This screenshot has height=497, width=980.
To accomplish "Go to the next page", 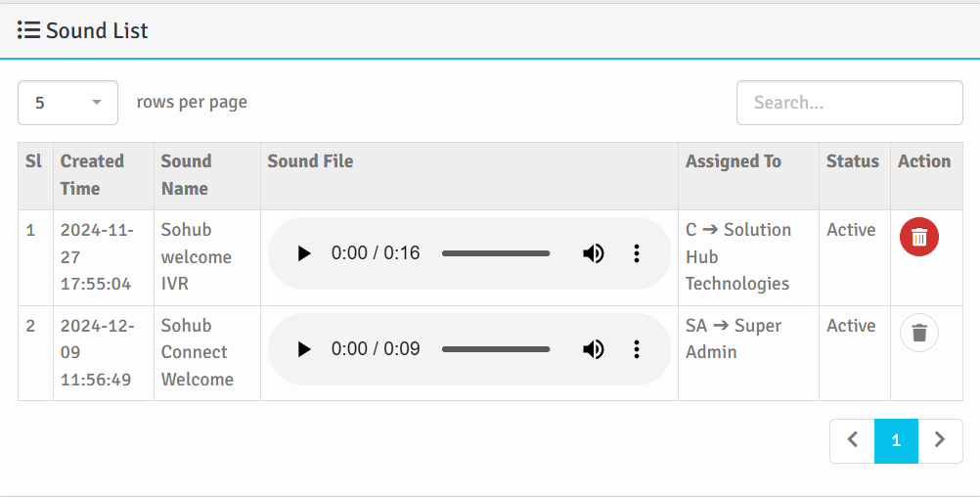I will coord(940,441).
